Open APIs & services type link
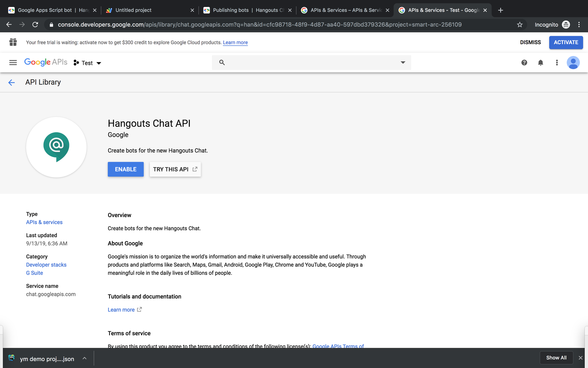Viewport: 588px width, 368px height. 44,222
